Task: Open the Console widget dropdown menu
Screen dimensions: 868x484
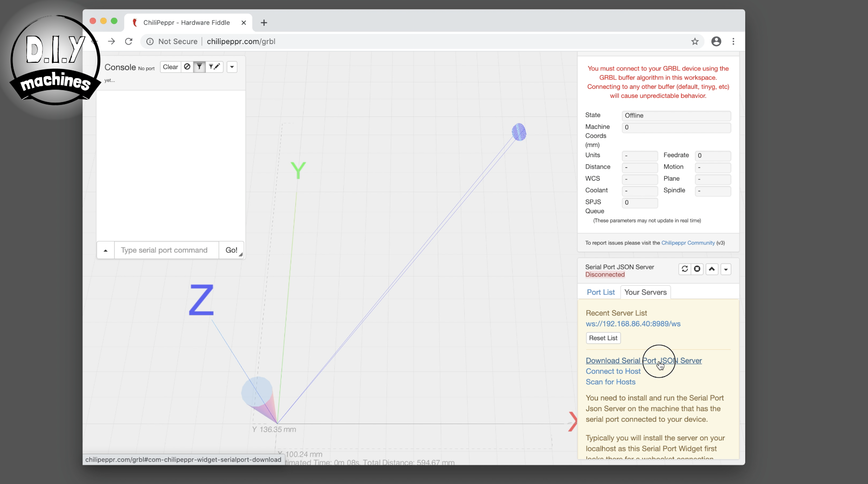Action: pyautogui.click(x=232, y=67)
